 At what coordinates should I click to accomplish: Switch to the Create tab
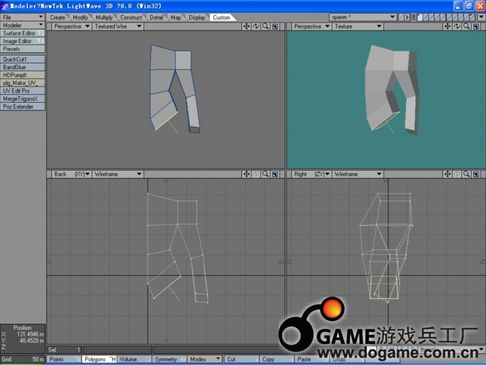[57, 17]
